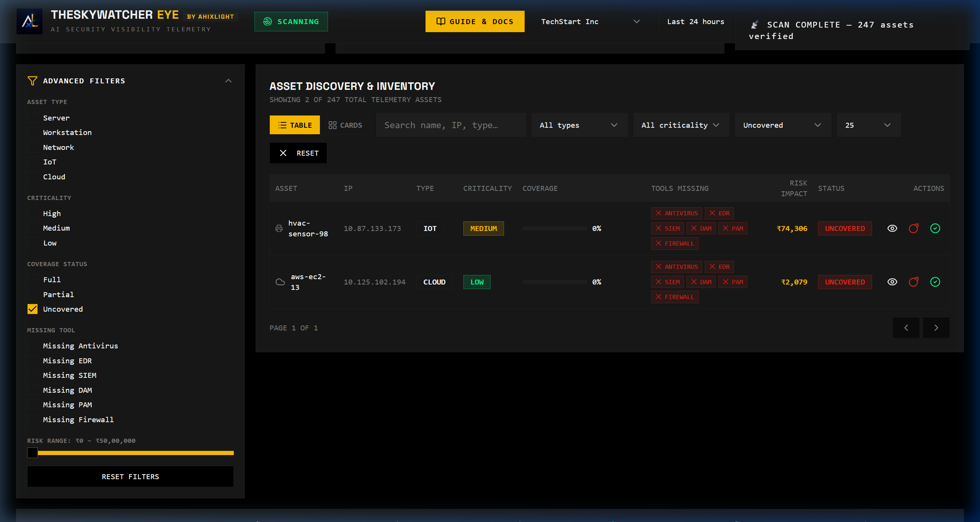Click red threat icon for hvac-sensor-98
Screen dimensions: 980x522
click(x=914, y=228)
